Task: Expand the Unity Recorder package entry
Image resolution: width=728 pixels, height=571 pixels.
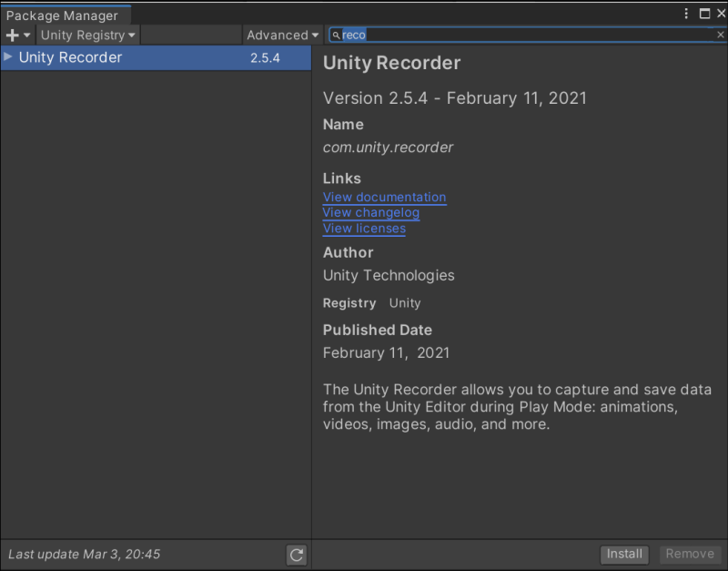Action: 7,56
